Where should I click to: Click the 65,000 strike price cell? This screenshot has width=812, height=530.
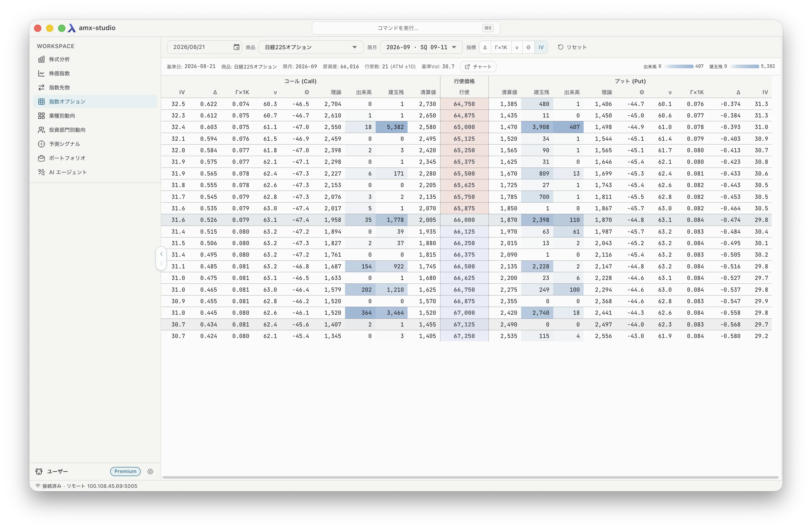464,127
